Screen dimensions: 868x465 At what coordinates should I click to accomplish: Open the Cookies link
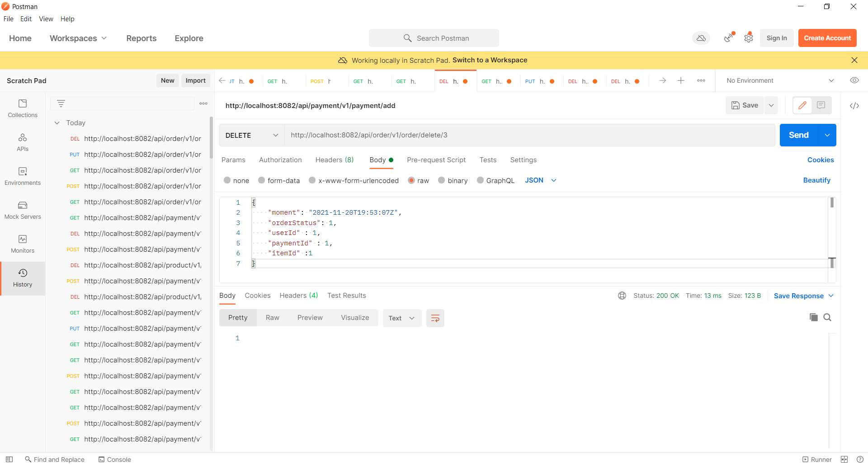821,160
